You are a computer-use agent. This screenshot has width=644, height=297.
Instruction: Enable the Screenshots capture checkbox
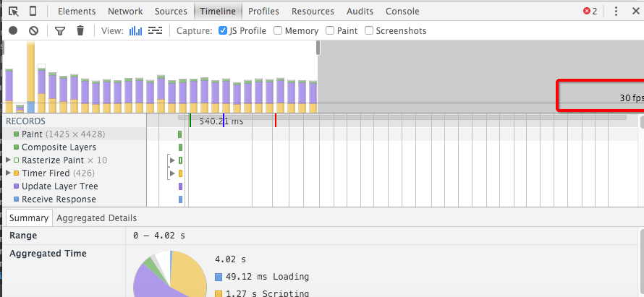click(x=369, y=31)
